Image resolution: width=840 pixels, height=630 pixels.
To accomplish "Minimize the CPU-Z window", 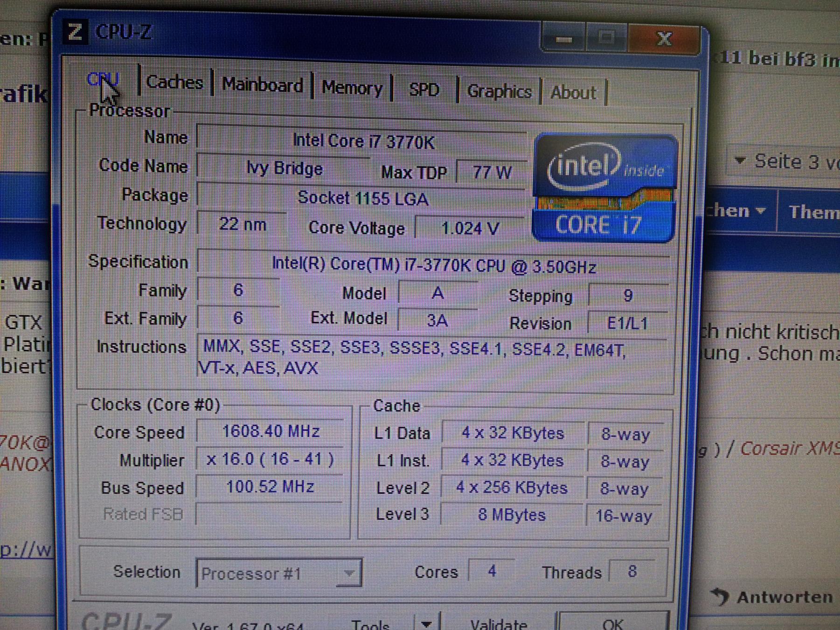I will coord(563,39).
